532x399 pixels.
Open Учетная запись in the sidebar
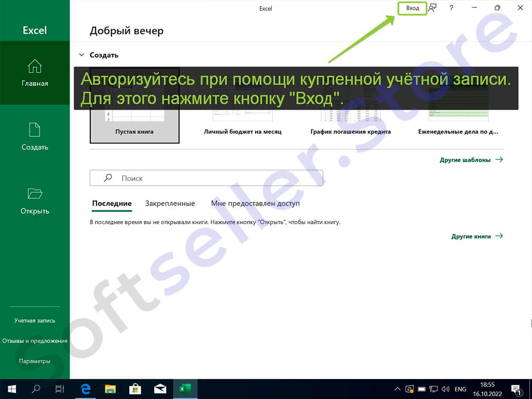point(35,320)
